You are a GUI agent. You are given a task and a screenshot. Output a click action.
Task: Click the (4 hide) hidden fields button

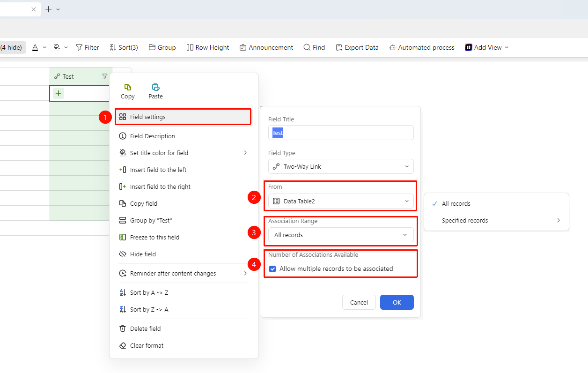12,47
